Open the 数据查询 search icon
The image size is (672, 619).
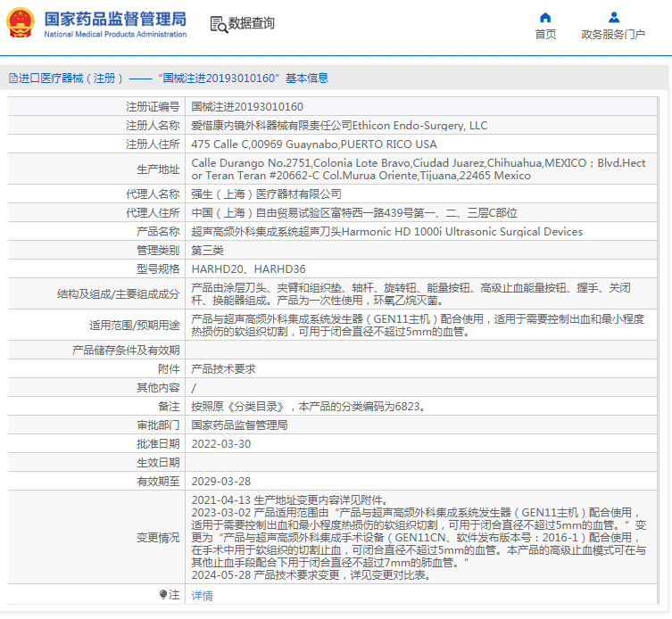tap(219, 24)
